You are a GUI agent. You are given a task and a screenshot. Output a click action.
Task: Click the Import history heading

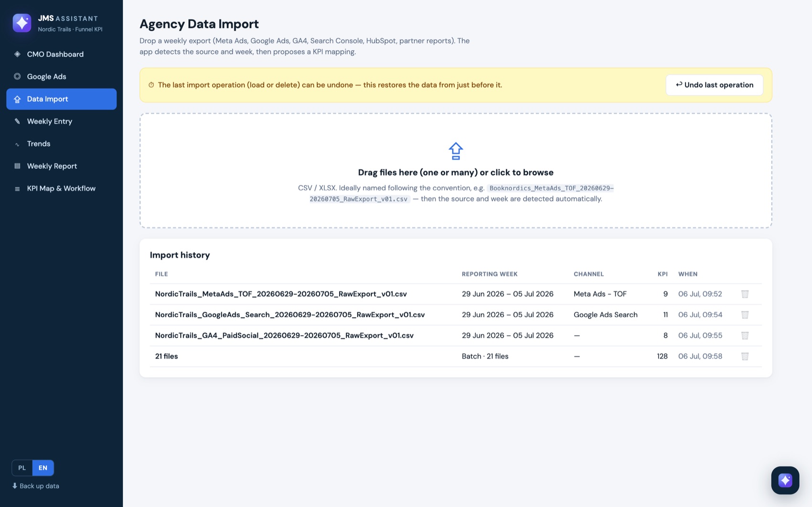coord(180,255)
